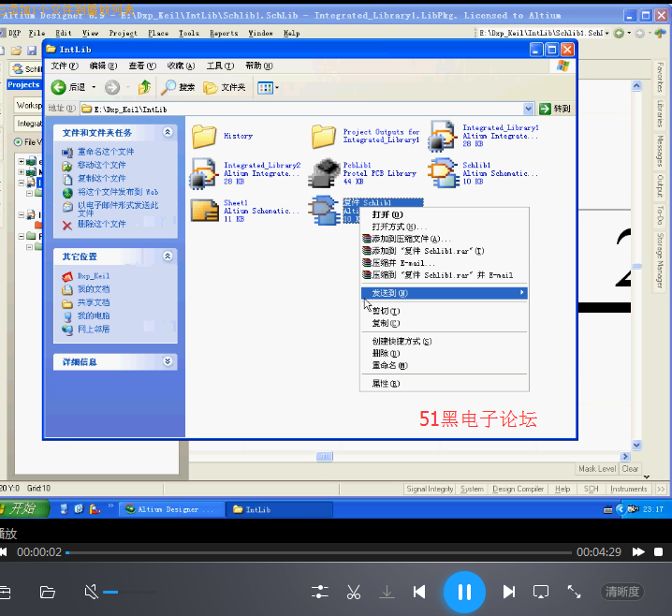Open Send To (发送到) submenu
672x616 pixels.
[x=445, y=293]
